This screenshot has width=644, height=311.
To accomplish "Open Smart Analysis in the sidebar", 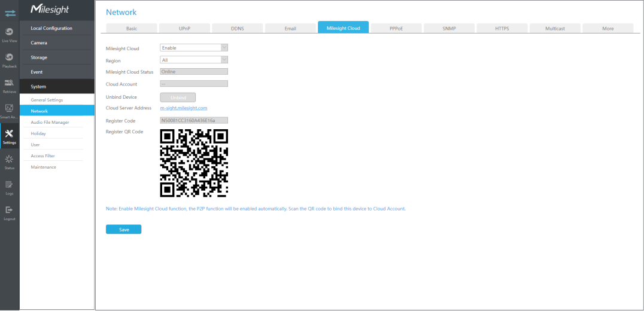I will pos(10,111).
